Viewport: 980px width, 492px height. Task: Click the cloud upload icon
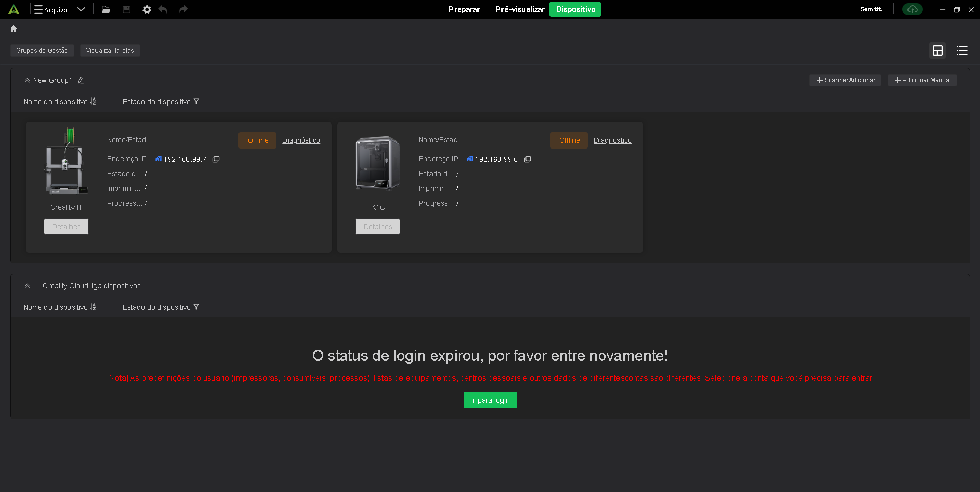point(912,9)
